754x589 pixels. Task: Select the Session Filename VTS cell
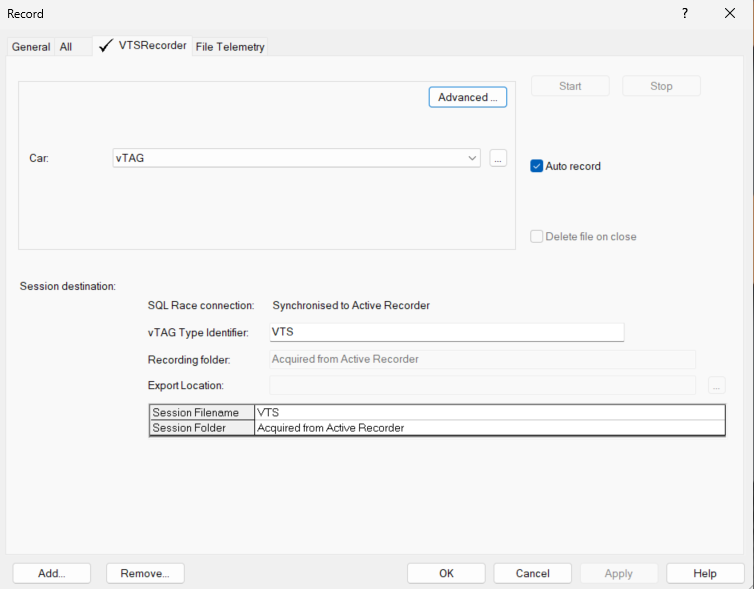click(489, 412)
